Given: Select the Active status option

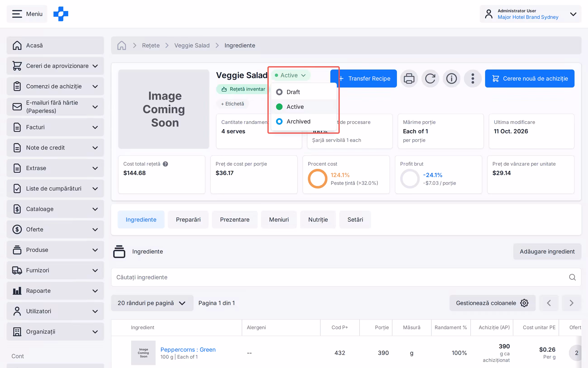Looking at the screenshot, I should 304,107.
